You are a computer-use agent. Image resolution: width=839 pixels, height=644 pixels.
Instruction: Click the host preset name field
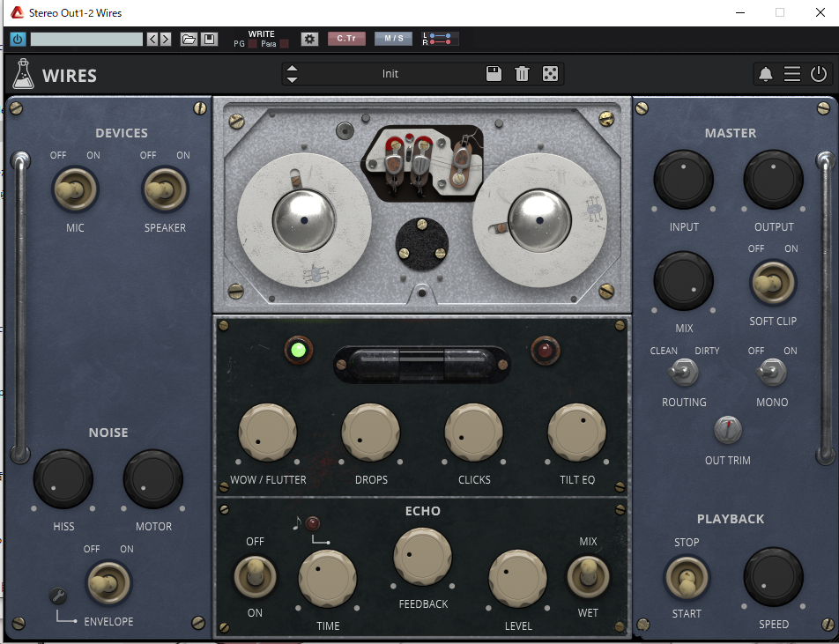tap(86, 39)
